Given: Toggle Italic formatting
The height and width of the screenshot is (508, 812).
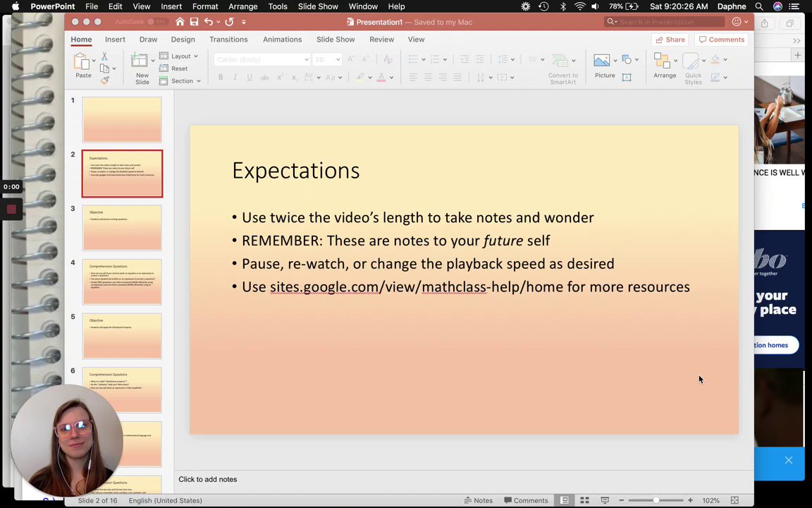Looking at the screenshot, I should point(235,77).
